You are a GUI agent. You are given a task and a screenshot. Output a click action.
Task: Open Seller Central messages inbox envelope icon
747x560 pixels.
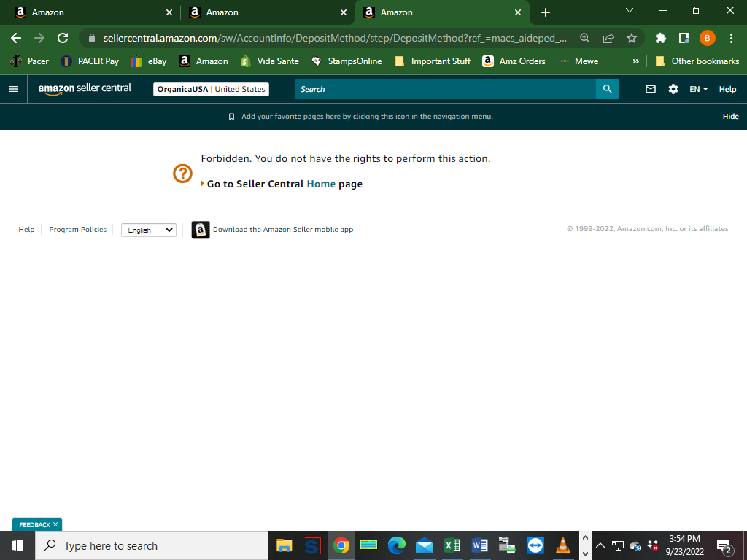pyautogui.click(x=650, y=88)
